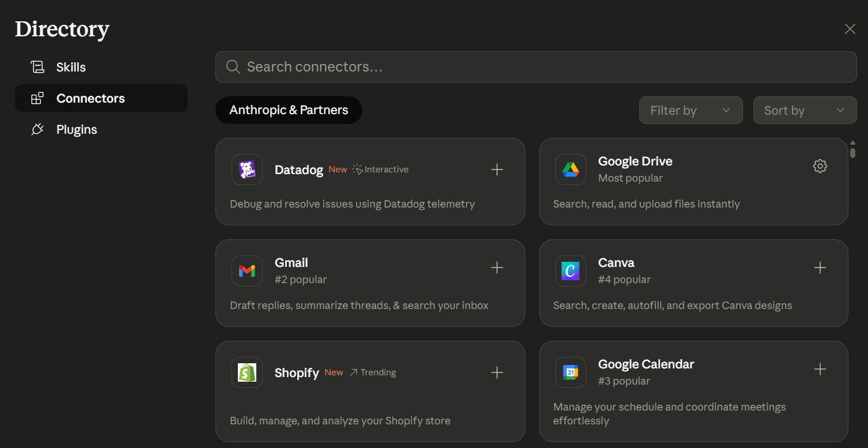Screen dimensions: 868x448
Task: Open the Gmail connector title
Action: tap(291, 263)
